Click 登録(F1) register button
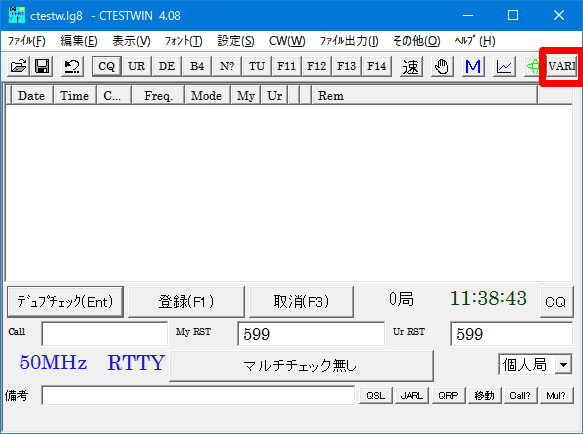The image size is (583, 434). 186,302
